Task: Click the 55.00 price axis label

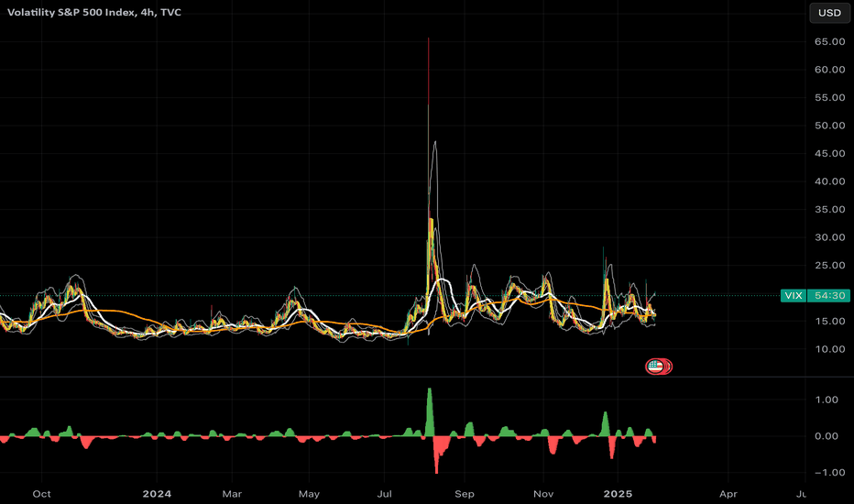Action: [829, 97]
